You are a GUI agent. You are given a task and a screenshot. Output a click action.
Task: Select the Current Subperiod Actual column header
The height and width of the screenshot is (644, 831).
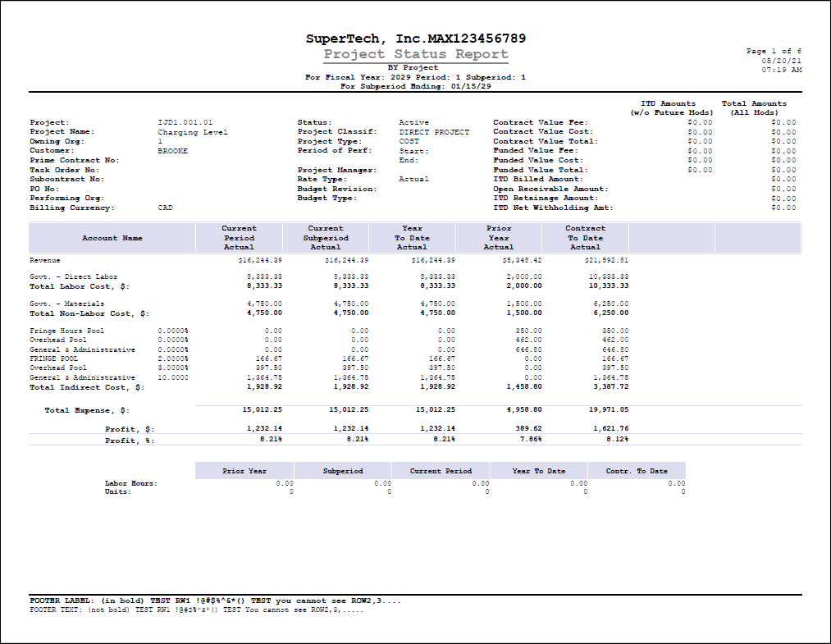coord(326,238)
